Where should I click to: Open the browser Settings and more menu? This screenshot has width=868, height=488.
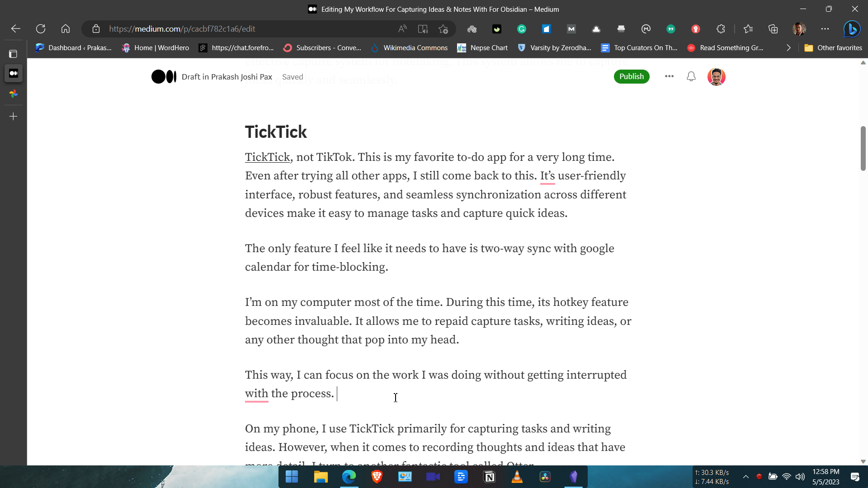(825, 29)
